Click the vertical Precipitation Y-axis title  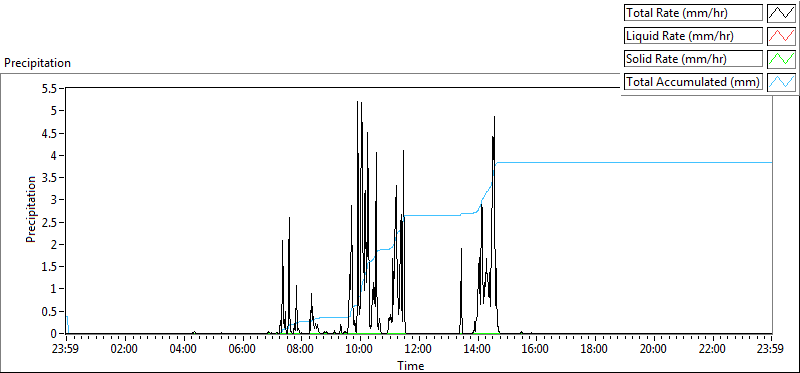31,209
